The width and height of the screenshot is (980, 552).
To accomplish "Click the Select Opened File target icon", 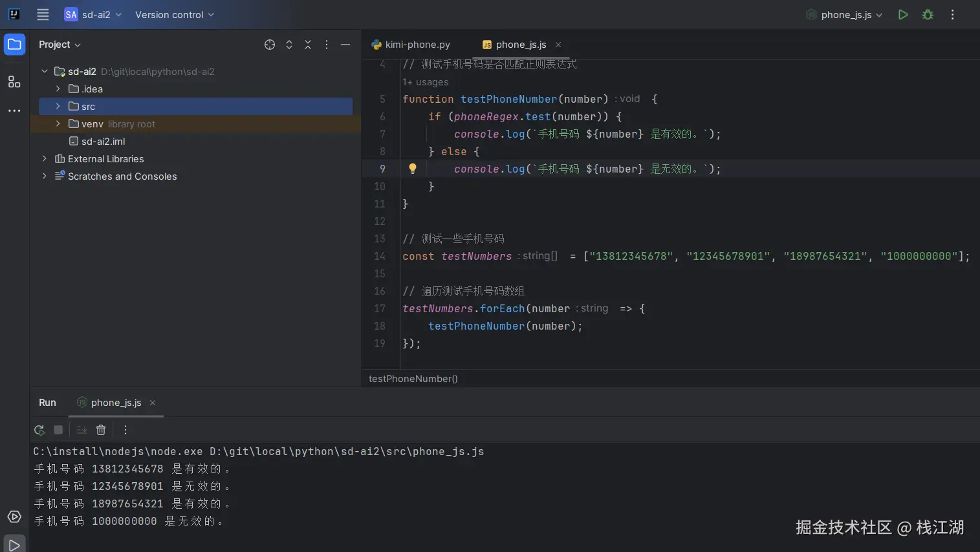I will click(x=270, y=45).
